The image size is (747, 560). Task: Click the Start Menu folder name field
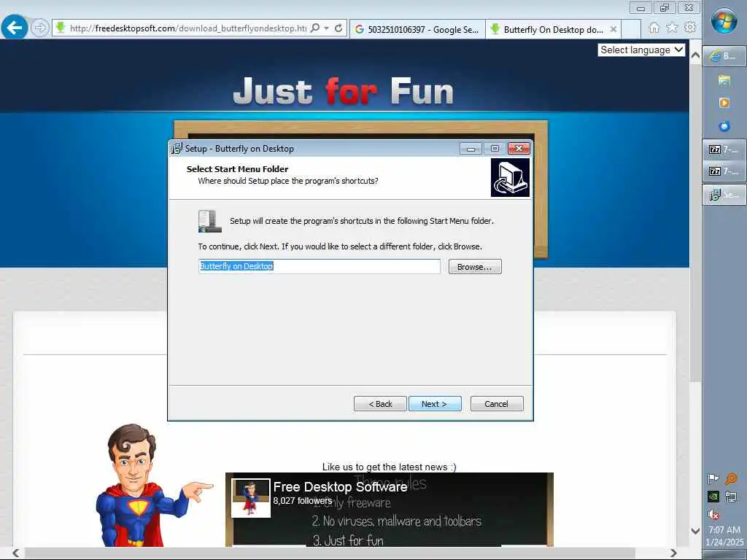320,266
